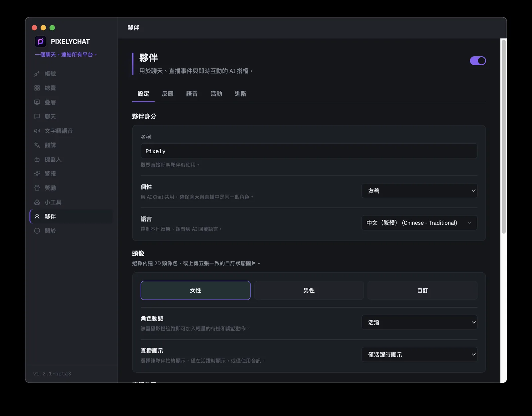Image resolution: width=532 pixels, height=416 pixels.
Task: Open the 機器人 bot icon
Action: [x=37, y=160]
